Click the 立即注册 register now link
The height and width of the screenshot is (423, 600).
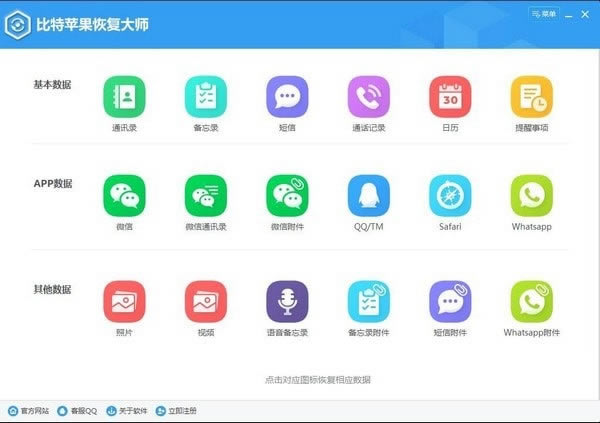point(176,411)
